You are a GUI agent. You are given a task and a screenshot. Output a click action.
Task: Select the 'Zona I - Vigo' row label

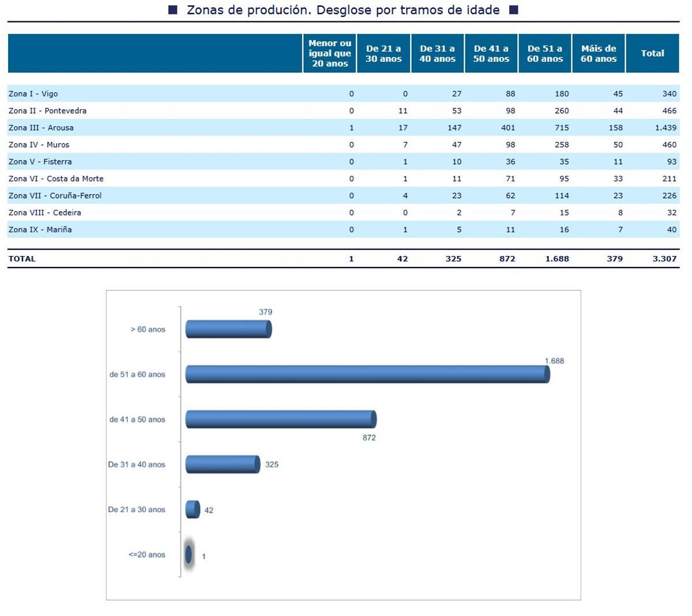(x=33, y=93)
